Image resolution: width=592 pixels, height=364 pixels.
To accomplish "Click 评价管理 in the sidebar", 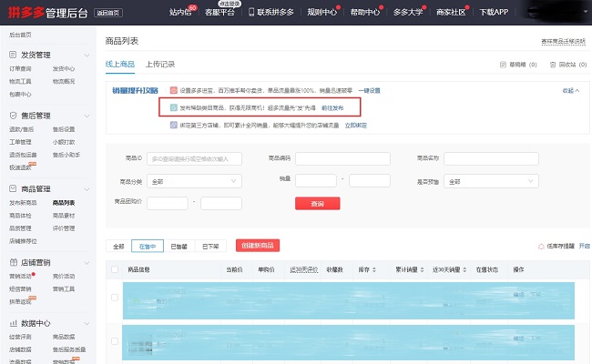I will 64,228.
